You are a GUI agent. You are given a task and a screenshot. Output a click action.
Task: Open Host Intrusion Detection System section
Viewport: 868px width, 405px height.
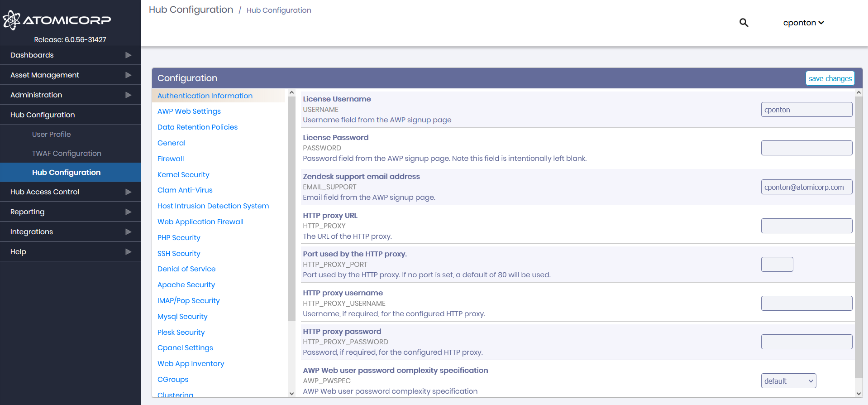point(213,206)
